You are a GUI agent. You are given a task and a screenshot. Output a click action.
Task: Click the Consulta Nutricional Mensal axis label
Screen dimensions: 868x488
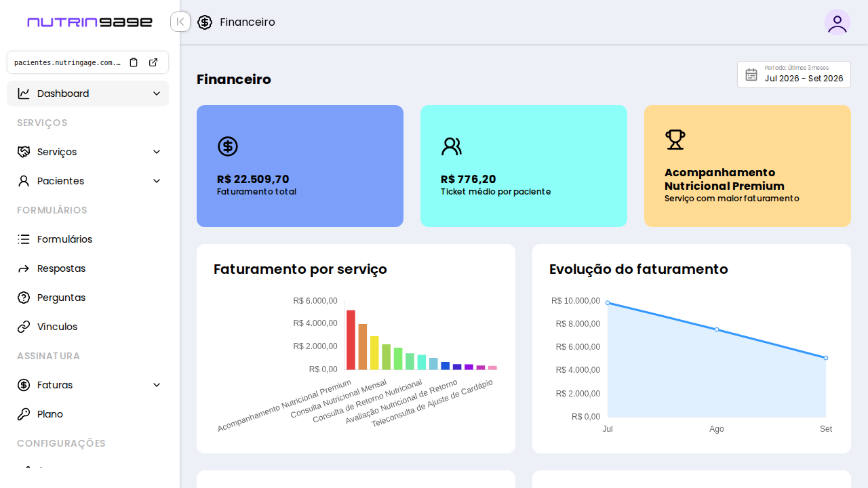[x=338, y=399]
